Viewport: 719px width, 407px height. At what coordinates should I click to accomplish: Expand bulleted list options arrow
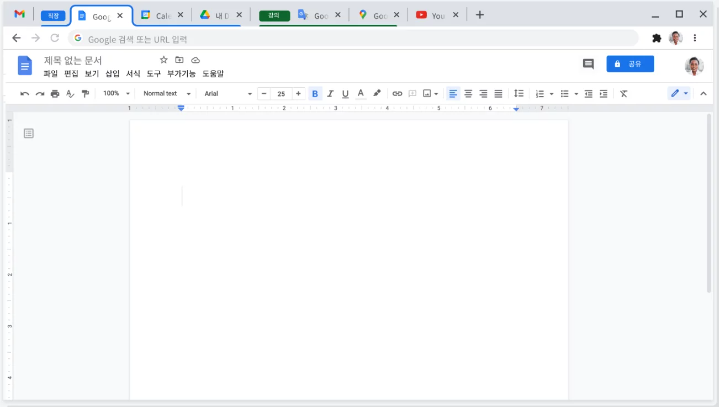tap(576, 94)
